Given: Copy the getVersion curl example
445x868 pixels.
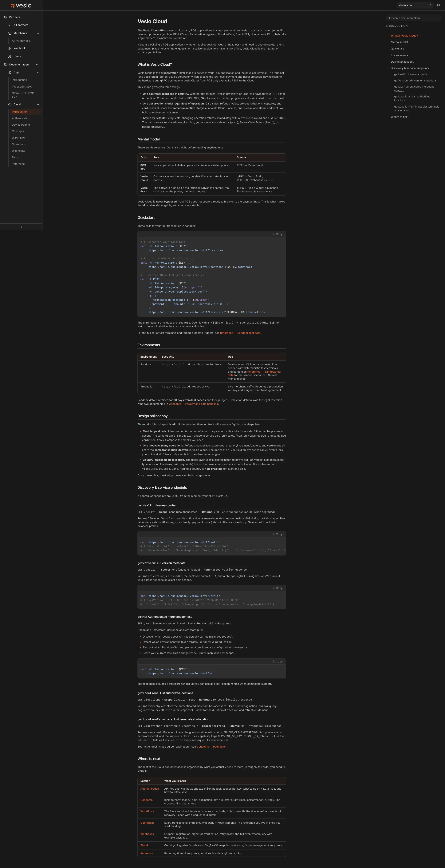Looking at the screenshot, I should click(x=278, y=588).
